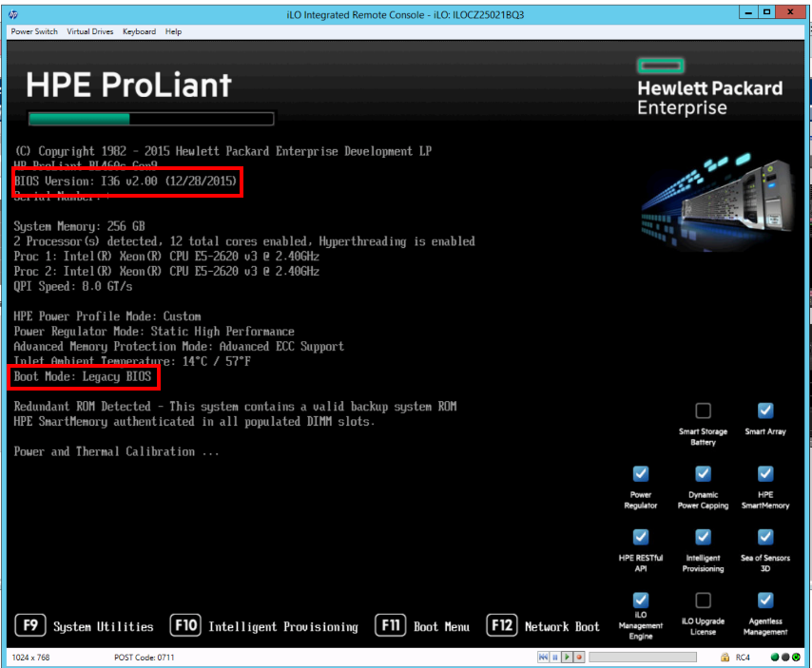
Task: Click the Hewlett Packard Enterprise logo
Action: tap(709, 86)
